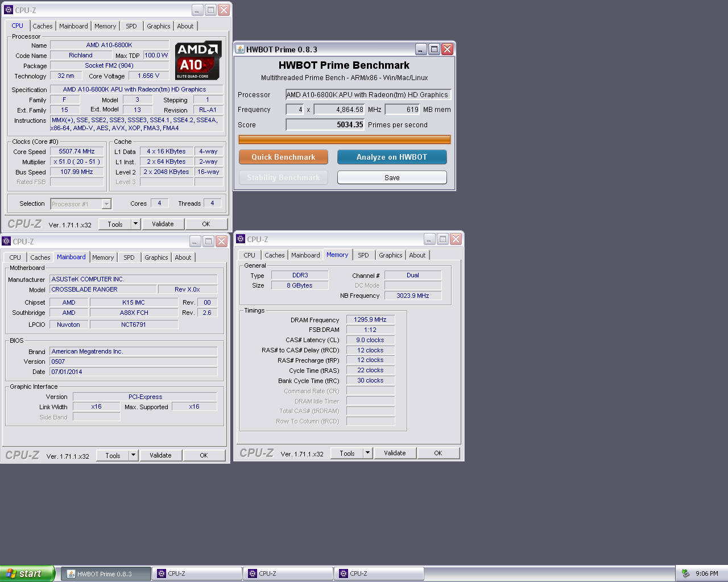Open third CPU-Z taskbar item
This screenshot has width=728, height=582.
tap(379, 573)
